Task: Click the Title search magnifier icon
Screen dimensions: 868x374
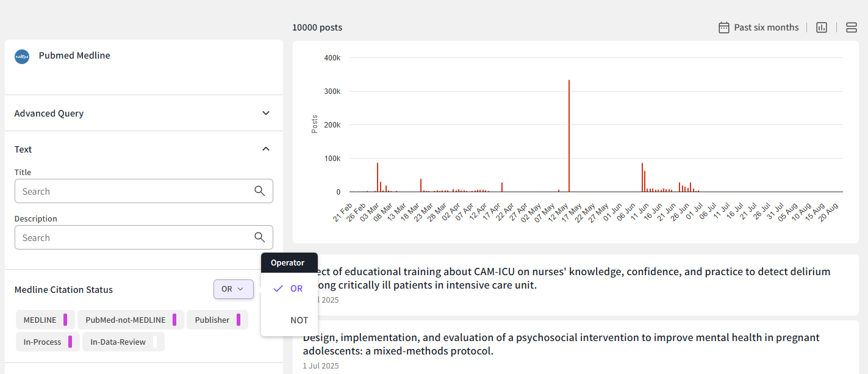Action: coord(260,191)
